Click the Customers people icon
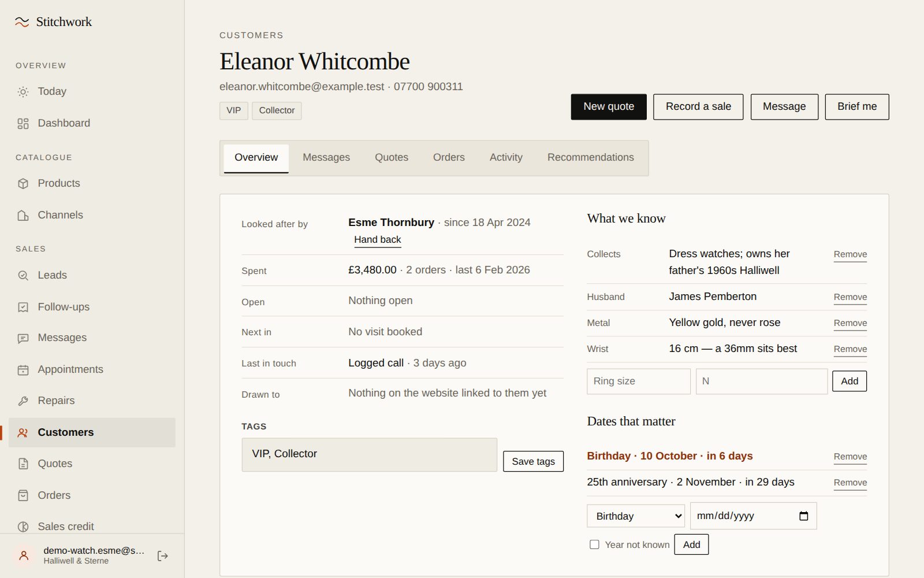 tap(23, 433)
